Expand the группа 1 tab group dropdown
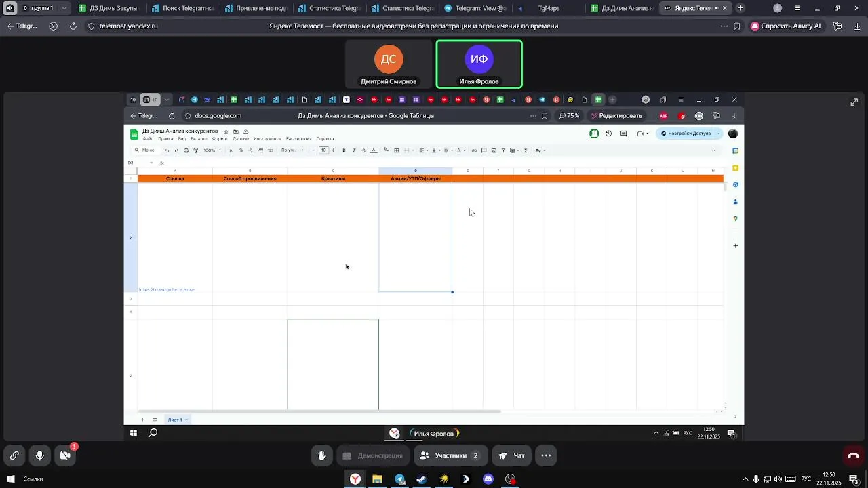 pyautogui.click(x=64, y=8)
